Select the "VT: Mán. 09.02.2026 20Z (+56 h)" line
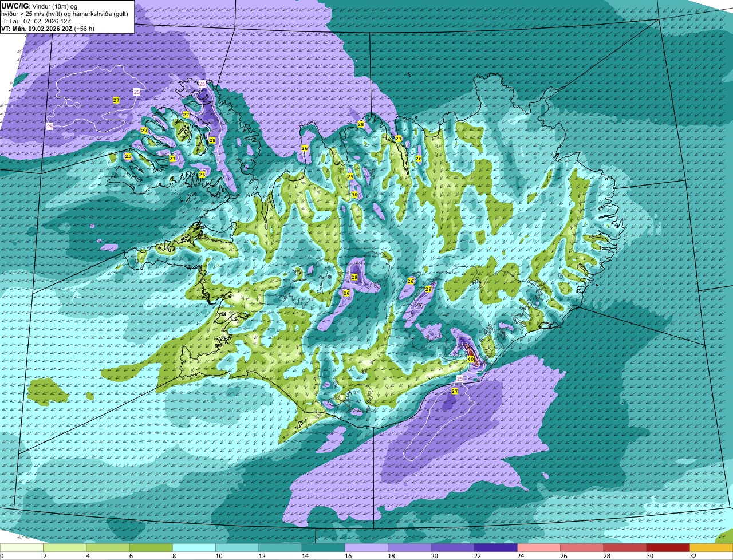Viewport: 733px width, 560px height. (x=48, y=29)
